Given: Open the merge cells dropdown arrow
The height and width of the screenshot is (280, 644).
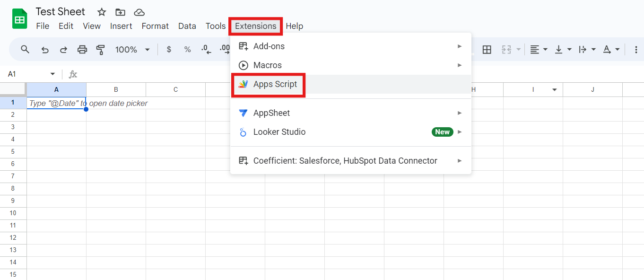Looking at the screenshot, I should 519,49.
